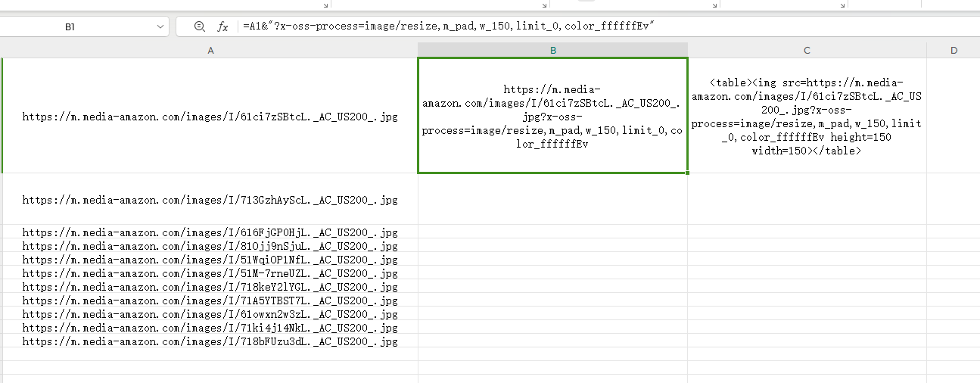
Task: Select the cell with the 616FjGPOHjL URL
Action: click(210, 232)
